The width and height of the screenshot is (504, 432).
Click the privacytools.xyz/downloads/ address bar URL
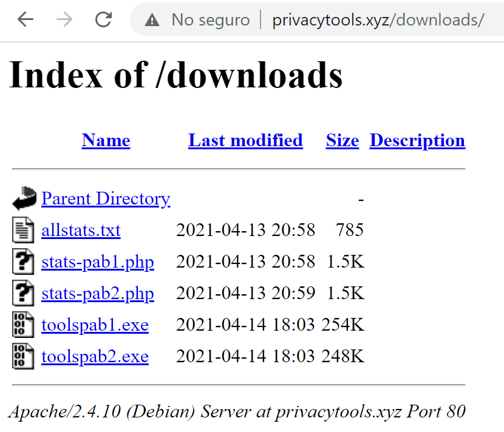(378, 20)
